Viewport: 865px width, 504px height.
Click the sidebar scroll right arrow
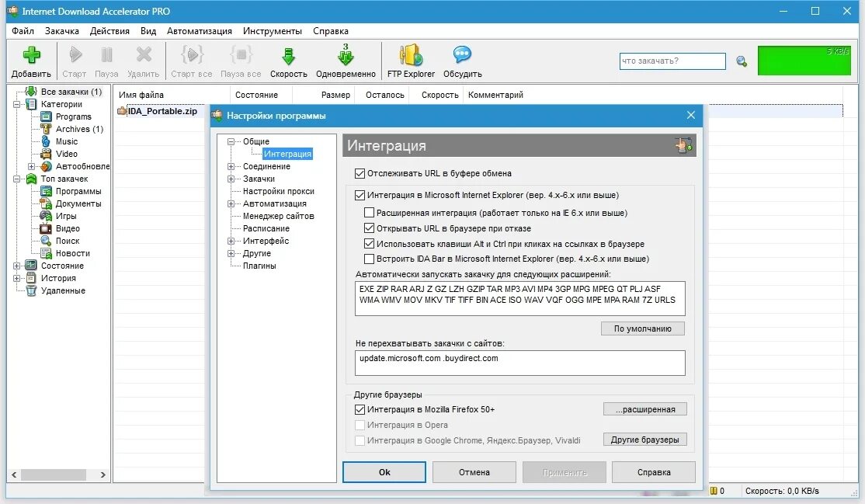tap(102, 474)
